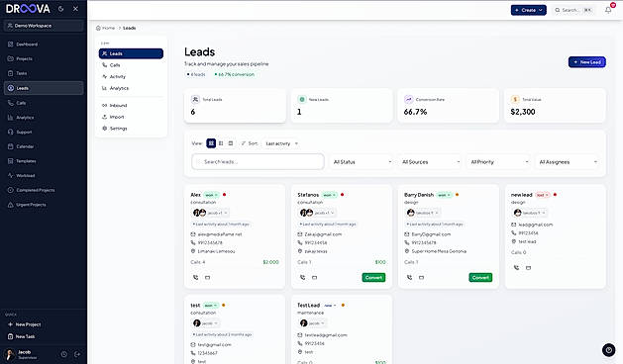
Task: Open the help button at bottom right
Action: click(x=609, y=350)
